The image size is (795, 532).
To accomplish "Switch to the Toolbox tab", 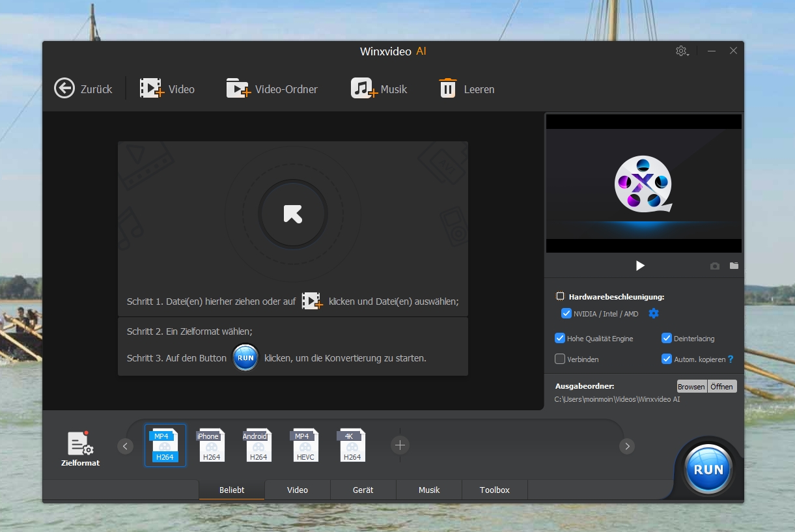I will click(x=495, y=490).
